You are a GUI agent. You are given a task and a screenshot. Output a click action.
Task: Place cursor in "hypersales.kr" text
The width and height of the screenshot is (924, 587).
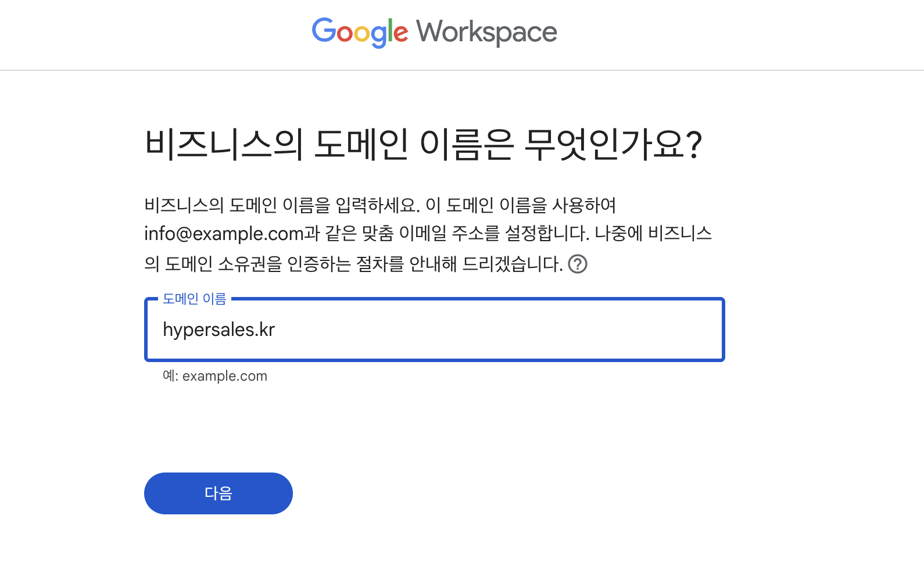(219, 330)
